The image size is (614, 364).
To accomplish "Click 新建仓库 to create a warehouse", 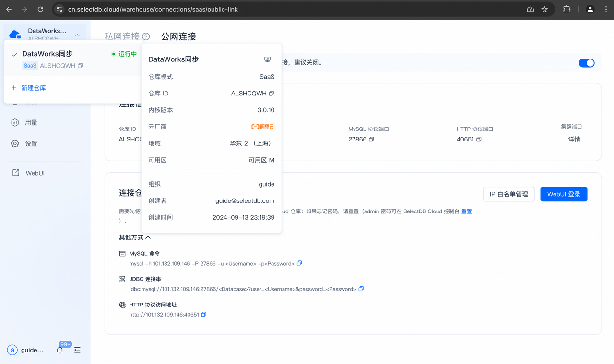I will 29,88.
